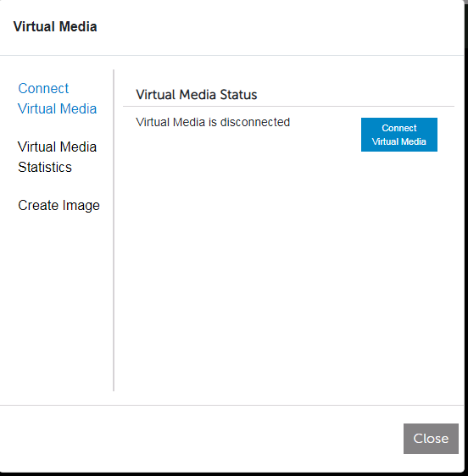The width and height of the screenshot is (468, 476).
Task: Click the word 'Status' in the heading
Action: pyautogui.click(x=238, y=95)
